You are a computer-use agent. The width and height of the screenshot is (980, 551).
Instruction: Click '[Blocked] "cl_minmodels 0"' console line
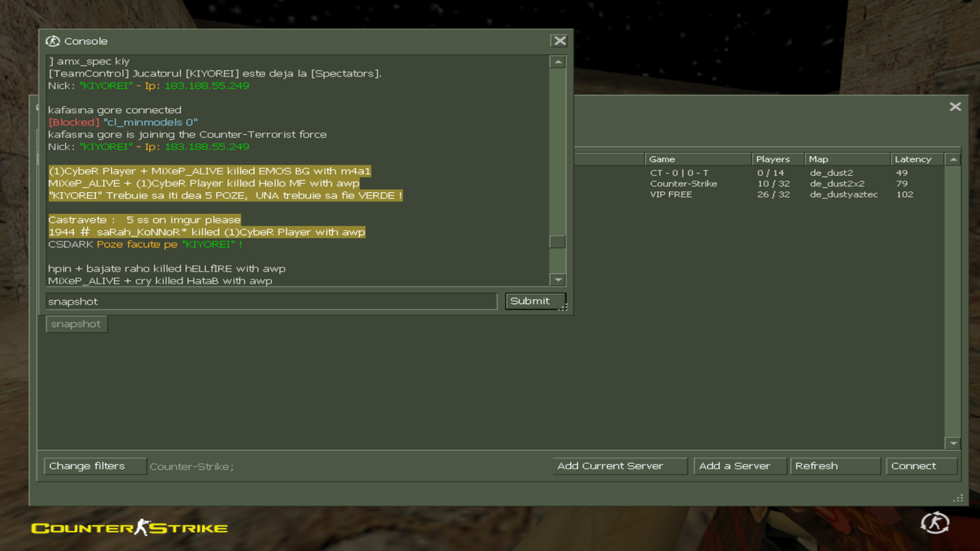pos(123,122)
